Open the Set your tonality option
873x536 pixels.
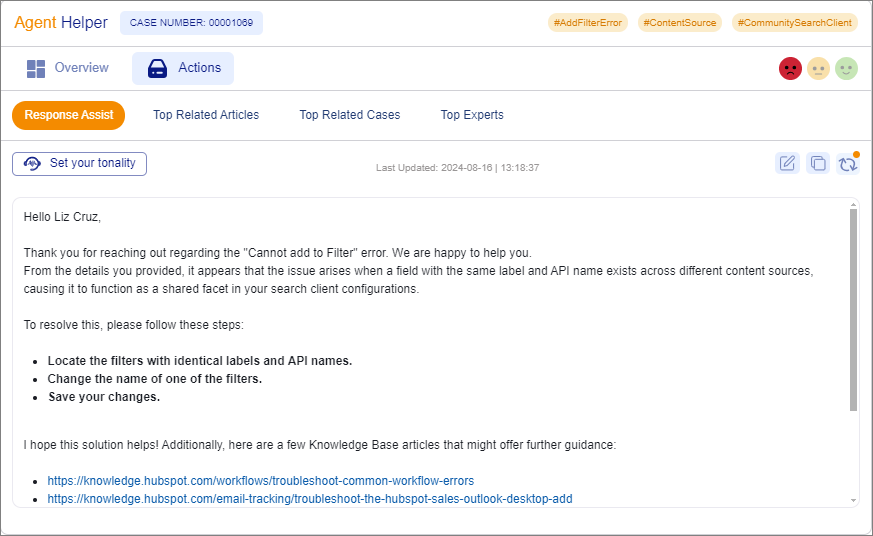80,164
